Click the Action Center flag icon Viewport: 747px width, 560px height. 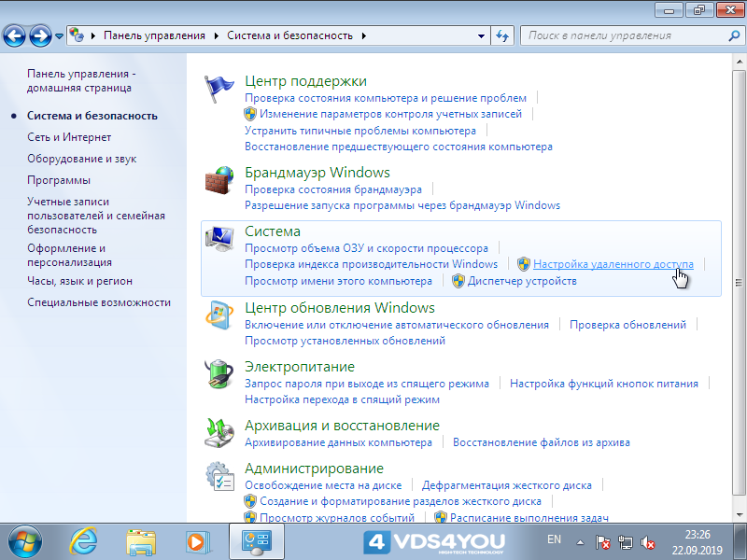219,89
